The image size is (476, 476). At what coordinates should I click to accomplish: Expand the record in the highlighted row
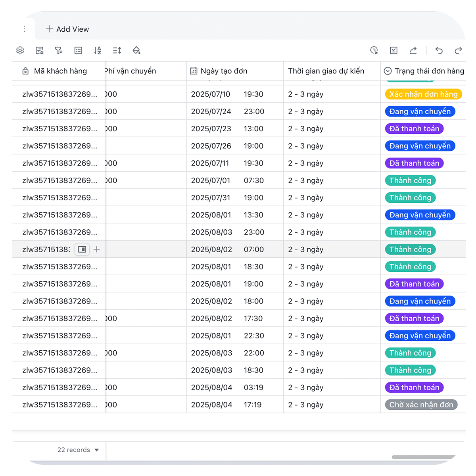[x=82, y=250]
